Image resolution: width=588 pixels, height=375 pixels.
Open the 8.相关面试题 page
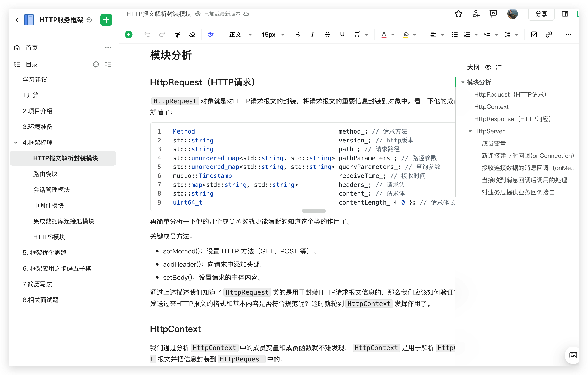41,300
